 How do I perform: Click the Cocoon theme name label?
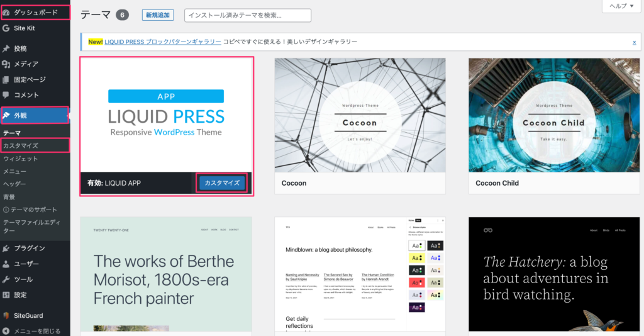tap(294, 183)
